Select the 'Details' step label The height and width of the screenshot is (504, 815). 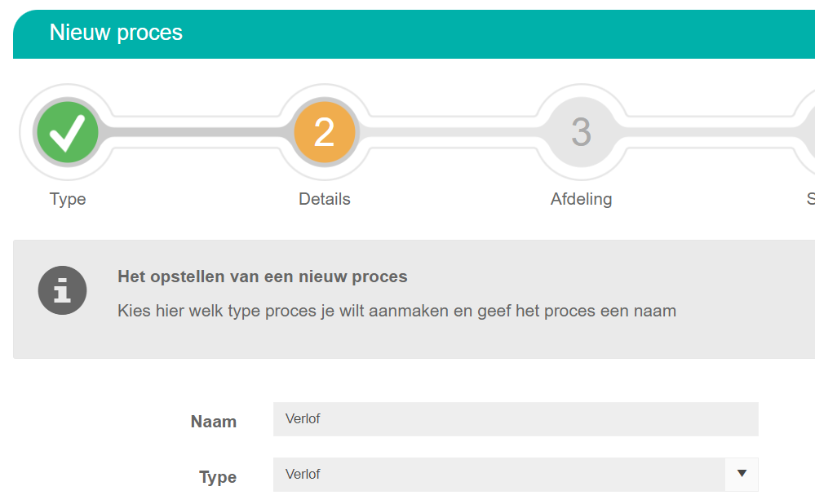click(325, 199)
